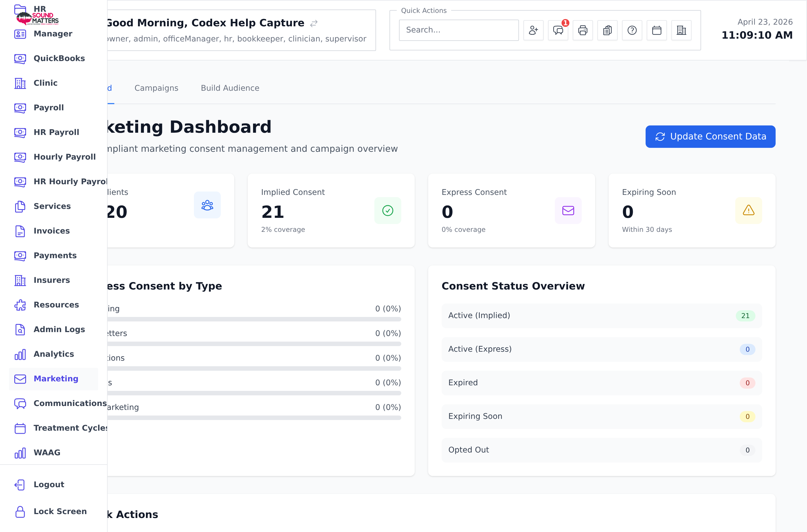
Task: Open the add user quick action
Action: [533, 30]
